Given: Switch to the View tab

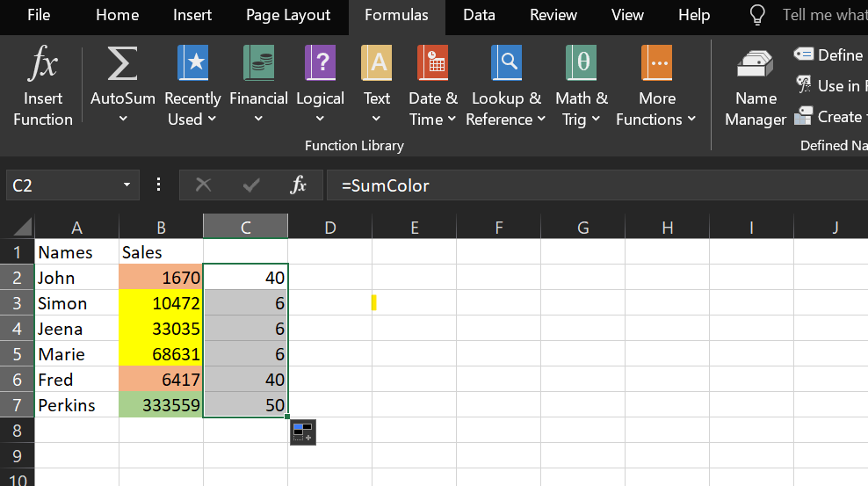Looking at the screenshot, I should pos(627,15).
